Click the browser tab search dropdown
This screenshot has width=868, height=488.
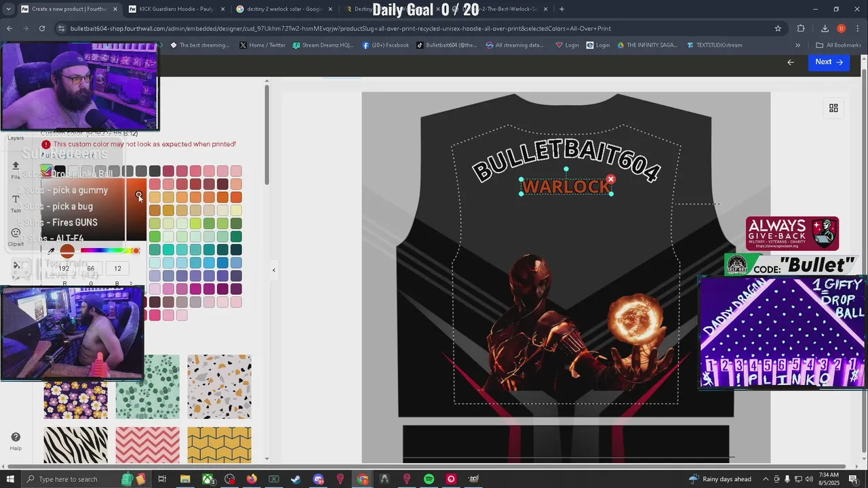[9, 9]
